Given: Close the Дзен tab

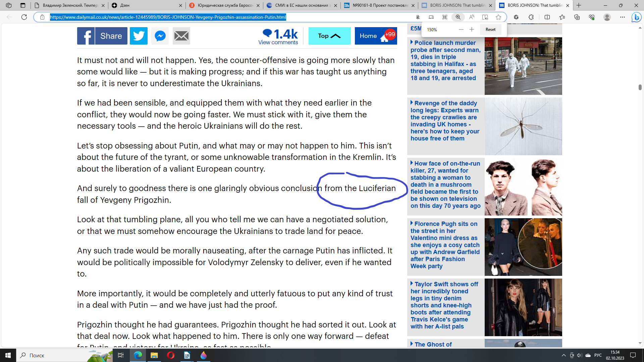Looking at the screenshot, I should click(x=180, y=5).
